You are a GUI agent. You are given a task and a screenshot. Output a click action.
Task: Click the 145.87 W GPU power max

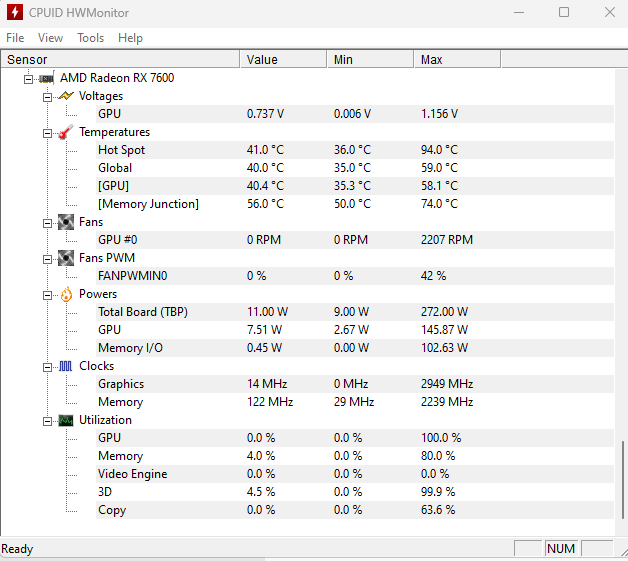[444, 330]
